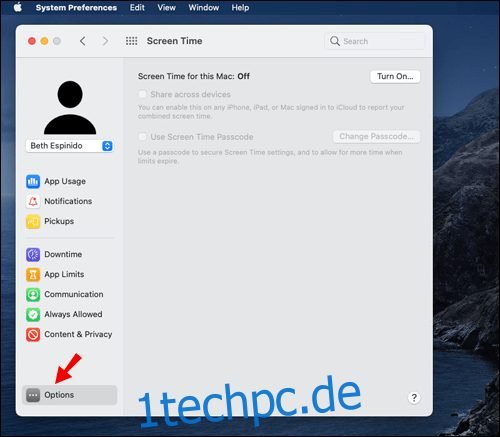Click the Turn On... button
500x437 pixels.
(395, 76)
